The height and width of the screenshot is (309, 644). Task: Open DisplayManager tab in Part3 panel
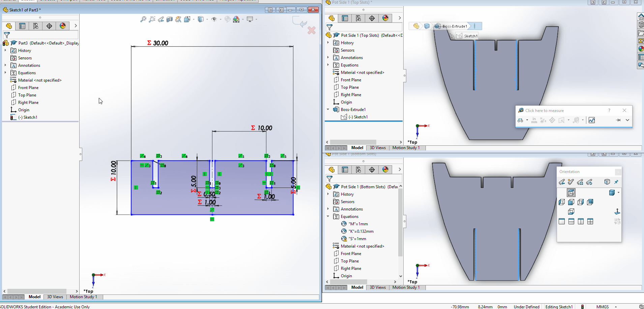(63, 26)
